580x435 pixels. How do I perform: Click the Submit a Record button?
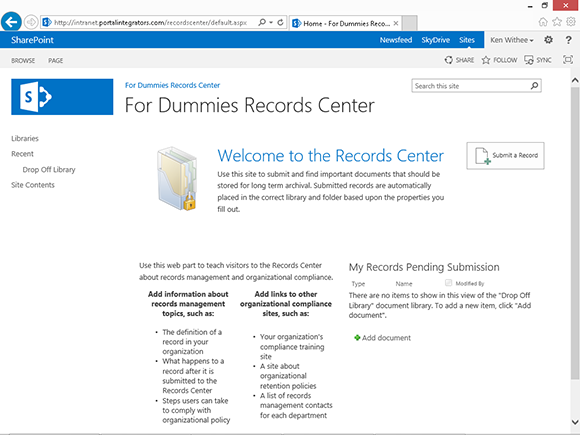pos(505,156)
